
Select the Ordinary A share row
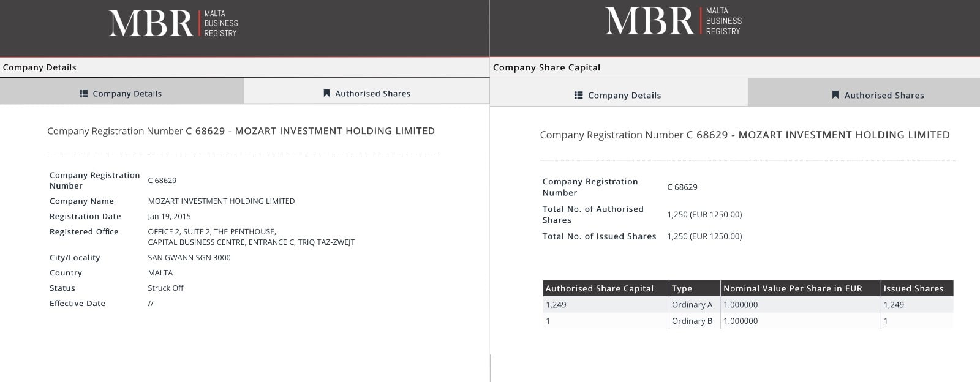point(692,305)
